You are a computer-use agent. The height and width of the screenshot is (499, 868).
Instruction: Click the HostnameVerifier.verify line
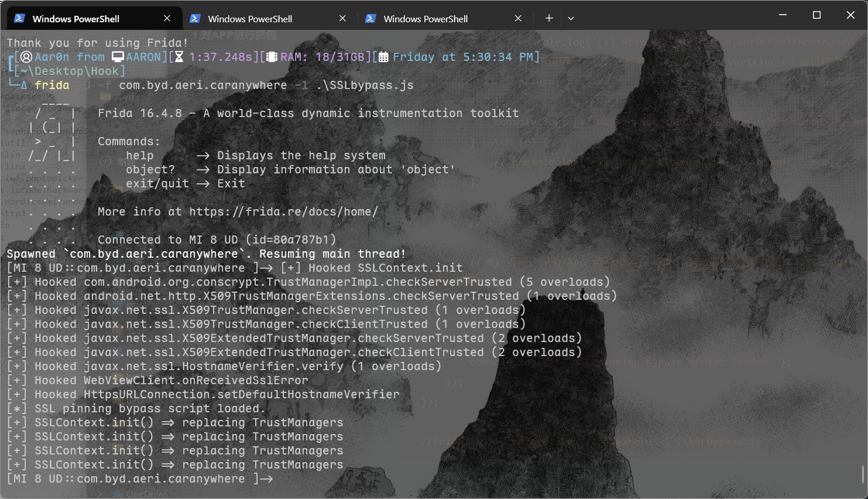[224, 366]
